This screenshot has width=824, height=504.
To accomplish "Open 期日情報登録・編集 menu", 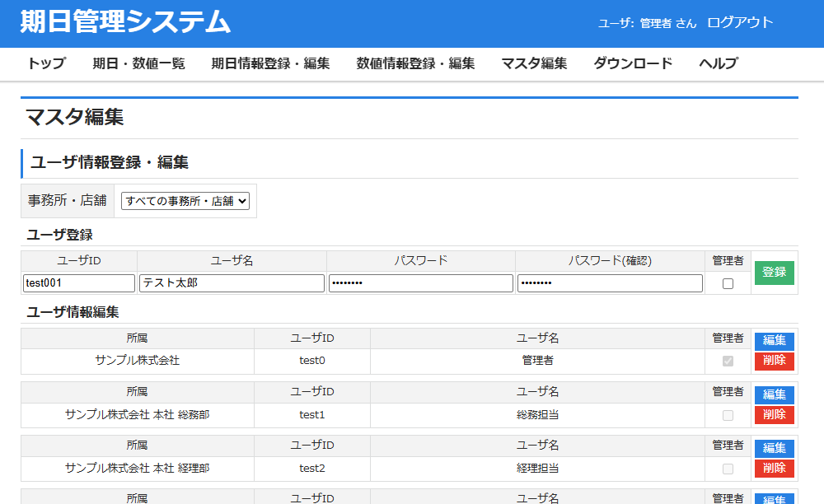I will pos(270,63).
